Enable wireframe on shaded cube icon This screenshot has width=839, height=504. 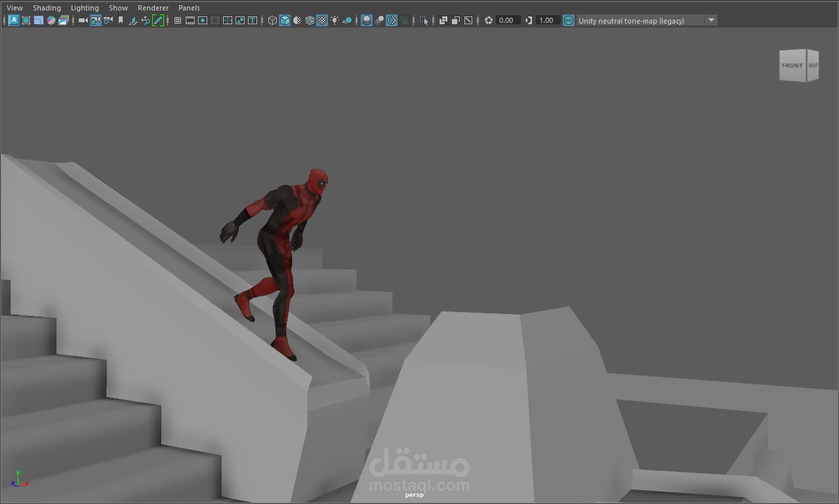coord(310,20)
